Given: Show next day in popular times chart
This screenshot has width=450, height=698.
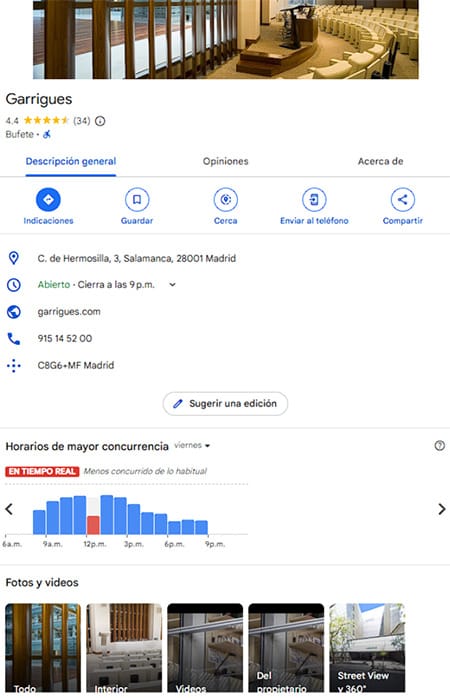Looking at the screenshot, I should click(x=442, y=509).
